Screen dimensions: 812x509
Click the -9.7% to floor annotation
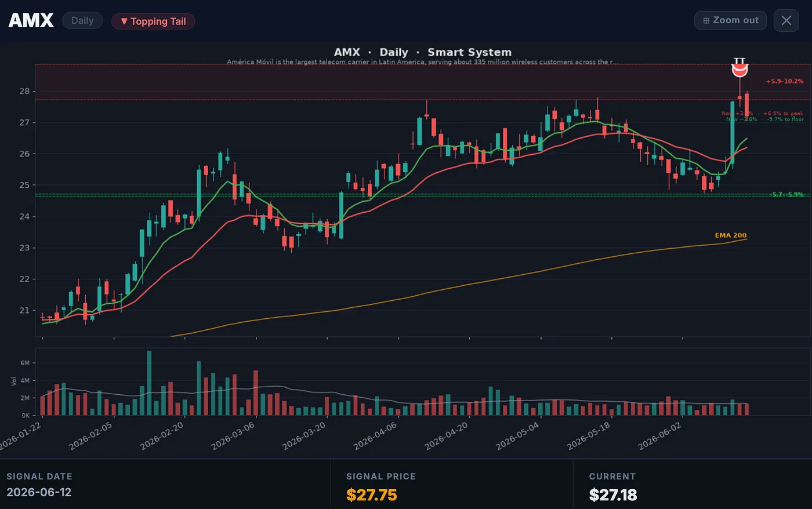pyautogui.click(x=785, y=119)
